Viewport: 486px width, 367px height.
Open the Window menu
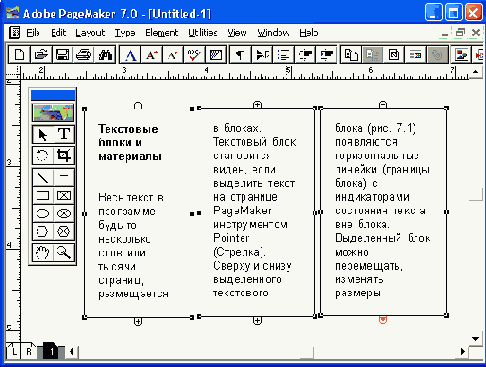[x=273, y=33]
